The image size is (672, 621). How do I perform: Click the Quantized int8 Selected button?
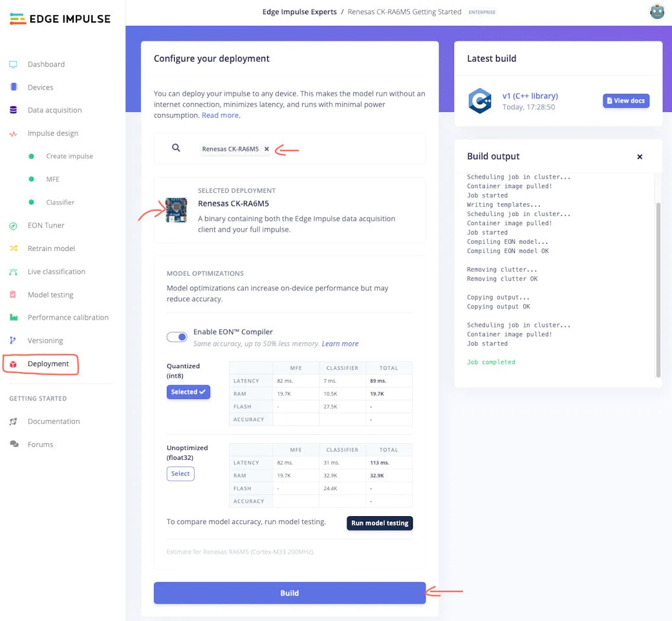click(188, 392)
